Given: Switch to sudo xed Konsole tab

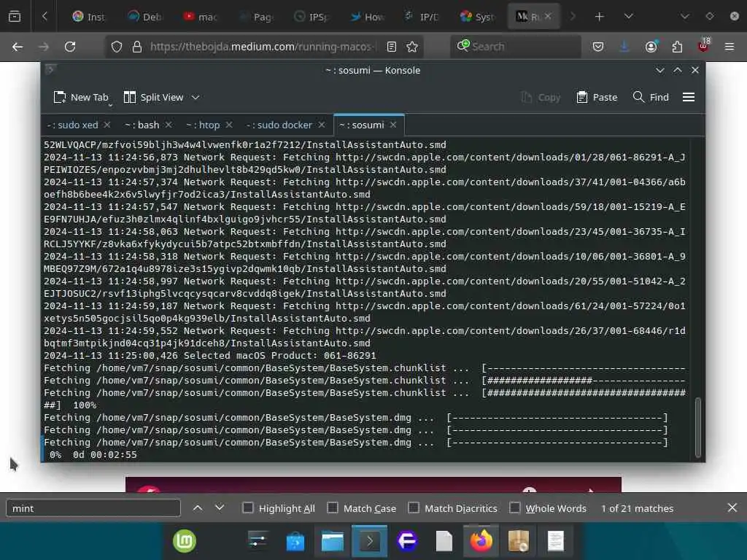Looking at the screenshot, I should pos(72,125).
